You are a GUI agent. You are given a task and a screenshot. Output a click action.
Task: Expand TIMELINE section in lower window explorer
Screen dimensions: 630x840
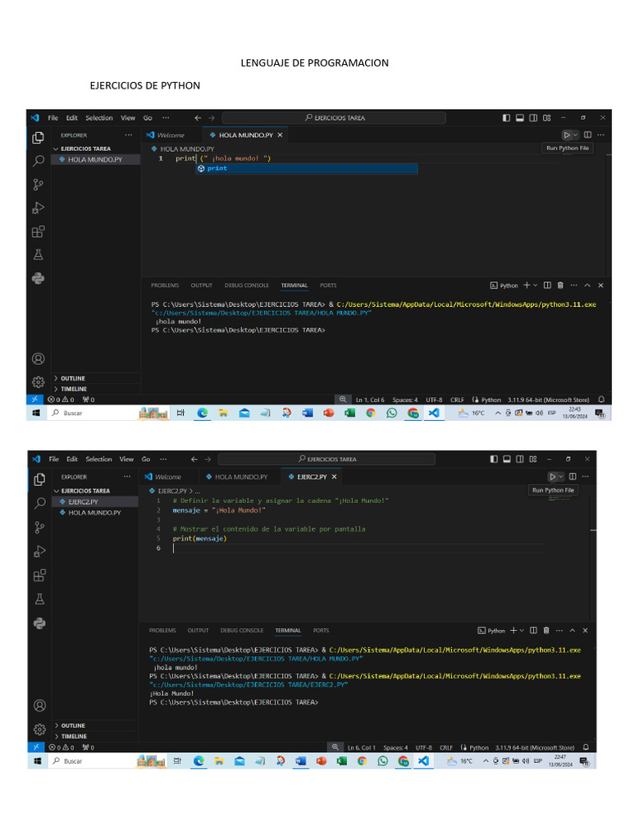coord(73,737)
